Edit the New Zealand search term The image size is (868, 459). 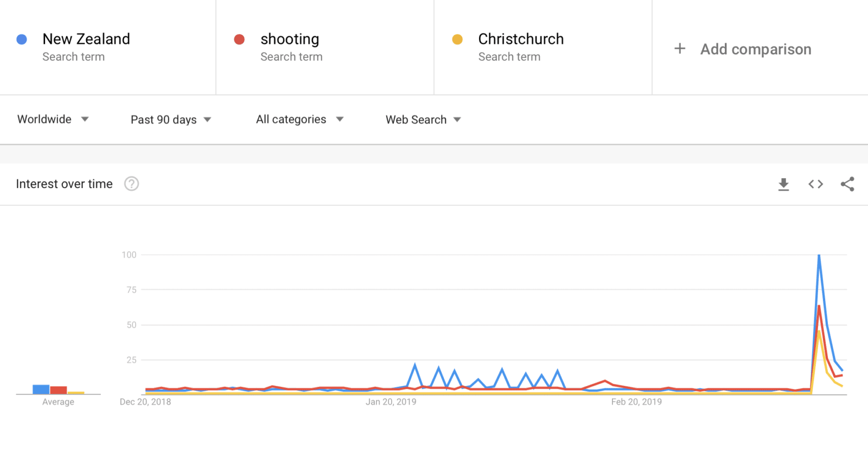[86, 40]
